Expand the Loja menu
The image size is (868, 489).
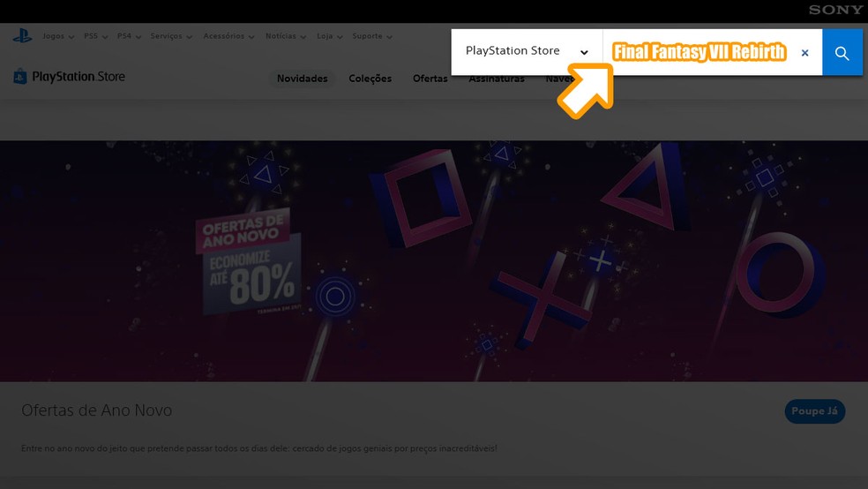click(329, 36)
